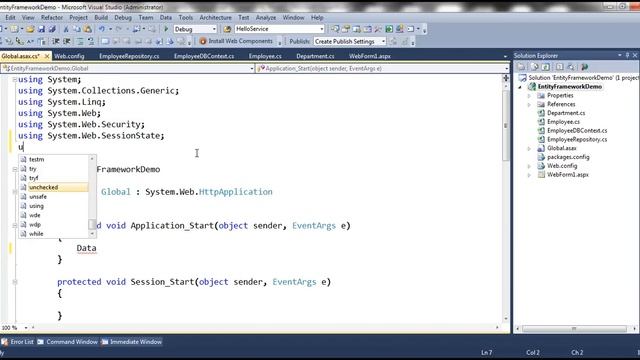Image resolution: width=640 pixels, height=360 pixels.
Task: Open the Immediate Window
Action: coord(136,342)
